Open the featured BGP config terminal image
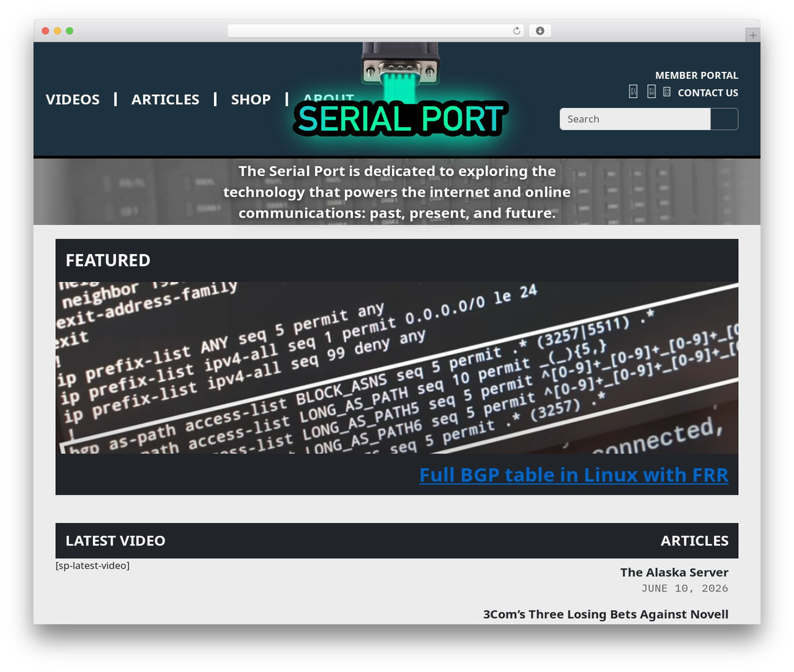 click(397, 368)
